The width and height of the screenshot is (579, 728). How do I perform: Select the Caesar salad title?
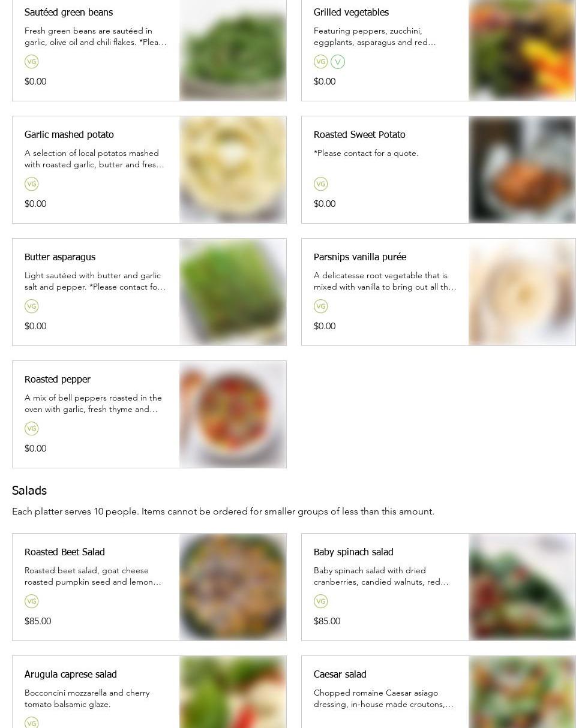tap(340, 675)
